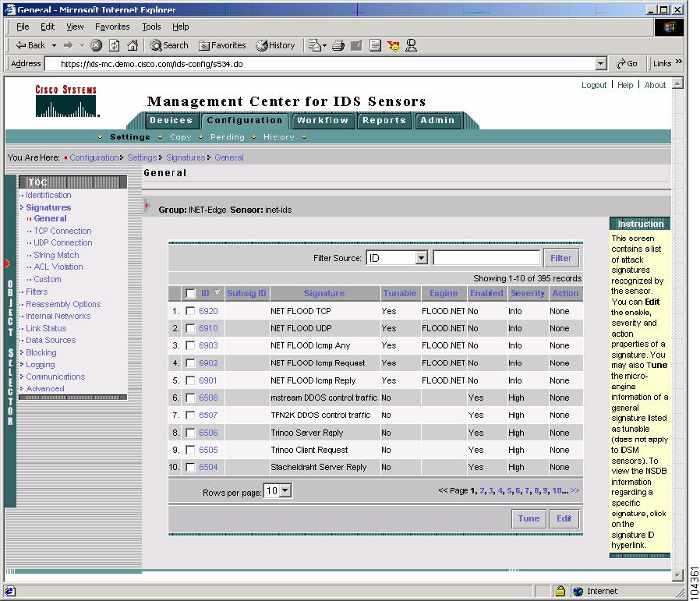Click the Refresh page icon
Screen dimensions: 700x601
(115, 45)
